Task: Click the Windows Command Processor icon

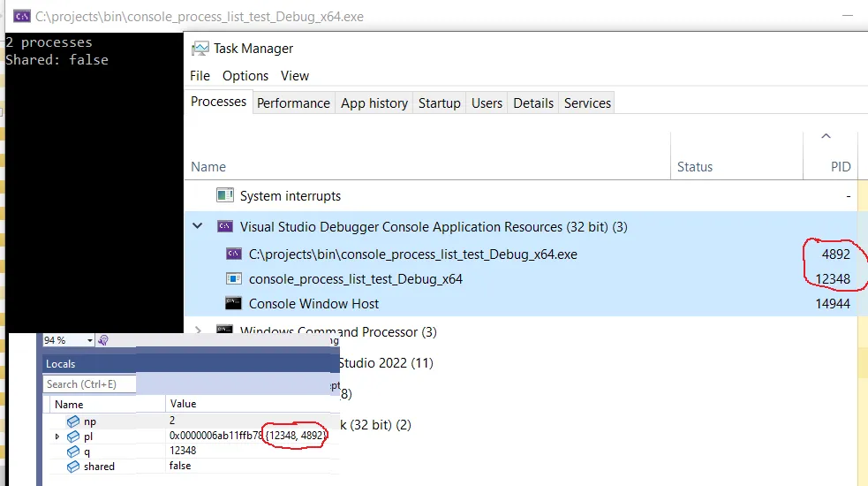Action: [x=225, y=331]
